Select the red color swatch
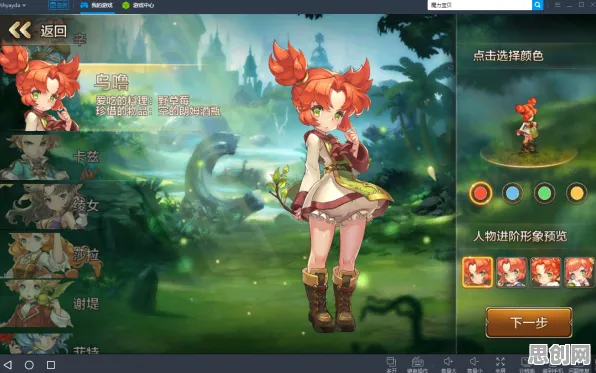Image resolution: width=596 pixels, height=373 pixels. (480, 193)
